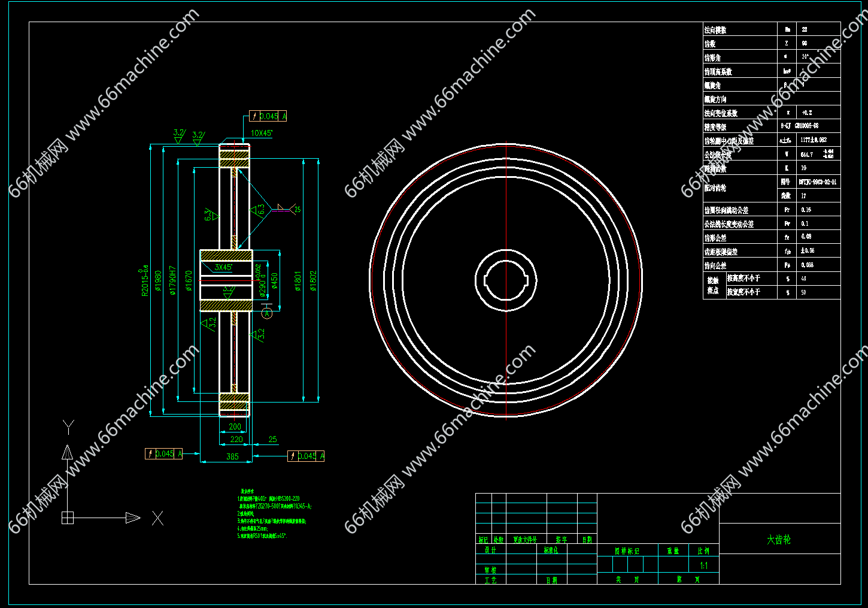Select the "Z" symbol cell
Viewport: 868px width, 608px height.
pyautogui.click(x=787, y=43)
